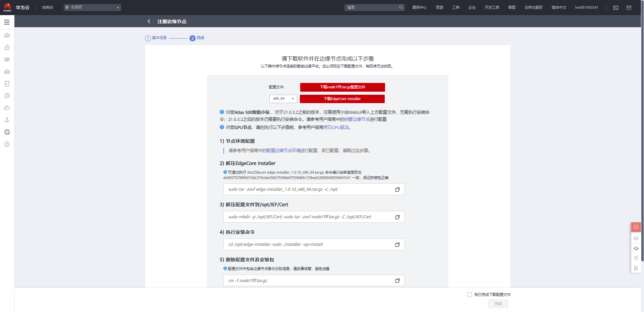Open 工单 in the top bar
The height and width of the screenshot is (312, 644).
point(455,7)
